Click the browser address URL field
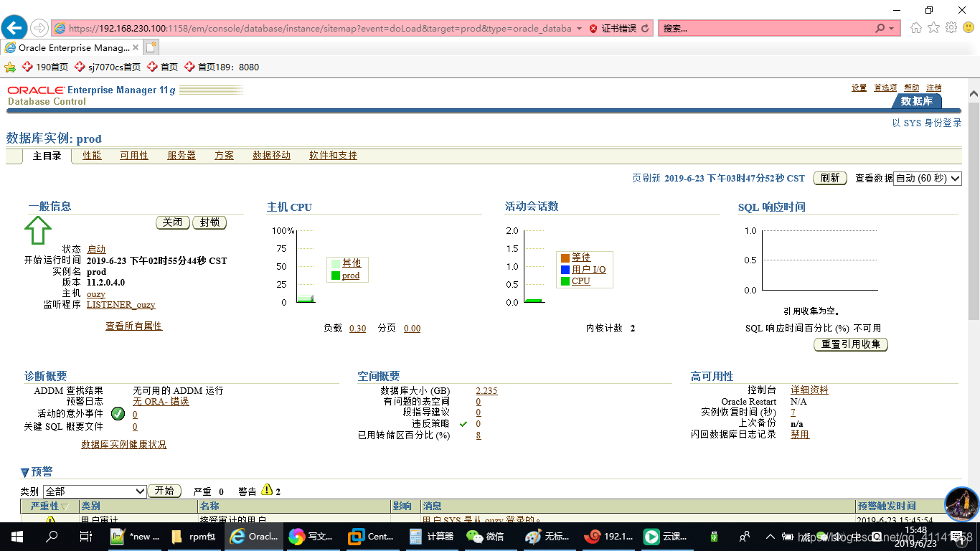This screenshot has height=551, width=980. (320, 29)
